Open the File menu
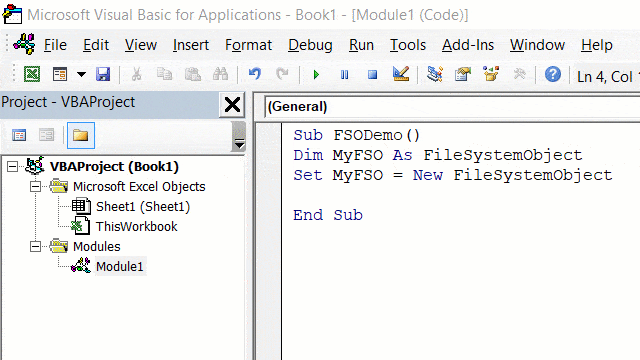 [55, 45]
